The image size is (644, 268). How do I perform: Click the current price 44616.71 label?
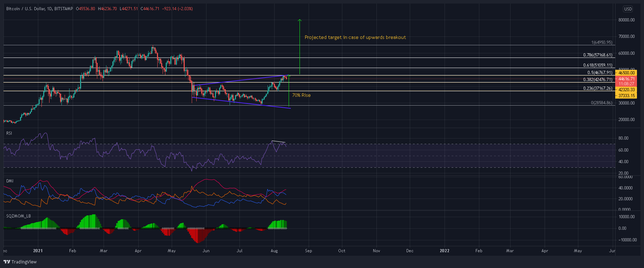pos(626,79)
